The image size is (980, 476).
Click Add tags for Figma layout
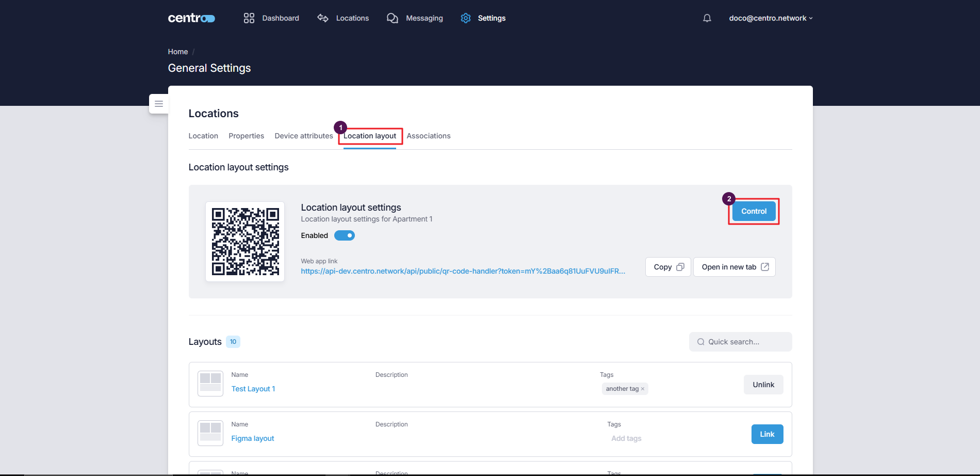pos(626,438)
